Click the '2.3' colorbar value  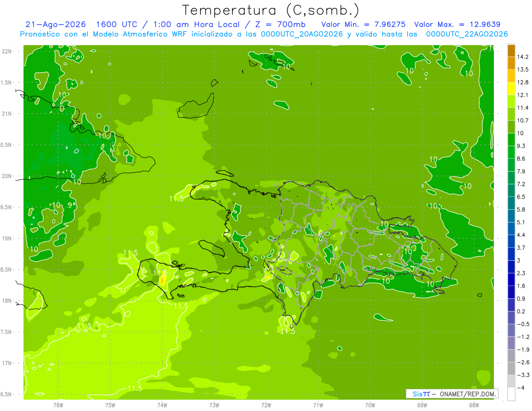click(x=521, y=273)
